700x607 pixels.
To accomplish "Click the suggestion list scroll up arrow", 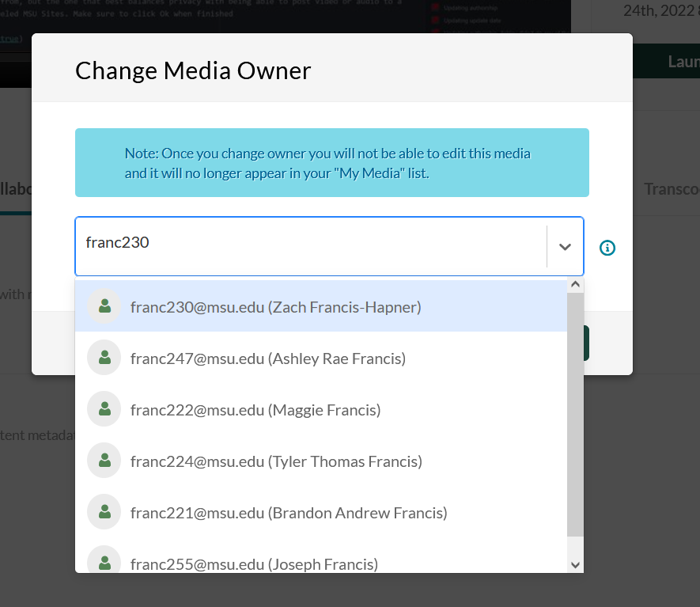I will [576, 285].
